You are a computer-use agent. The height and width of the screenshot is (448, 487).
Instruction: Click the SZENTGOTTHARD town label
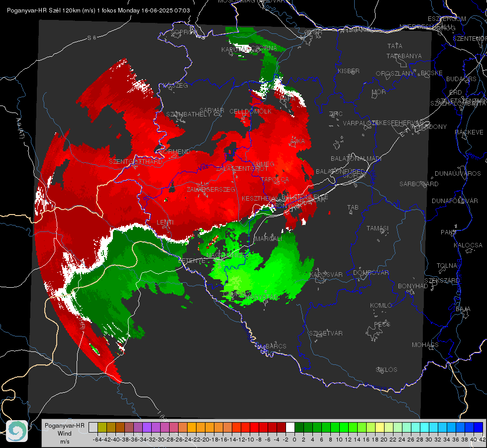click(136, 162)
